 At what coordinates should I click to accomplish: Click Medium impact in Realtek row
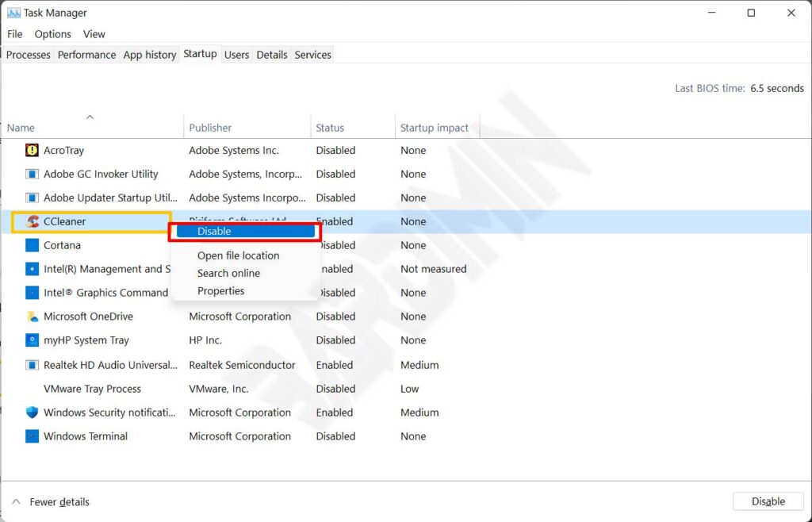pos(419,365)
